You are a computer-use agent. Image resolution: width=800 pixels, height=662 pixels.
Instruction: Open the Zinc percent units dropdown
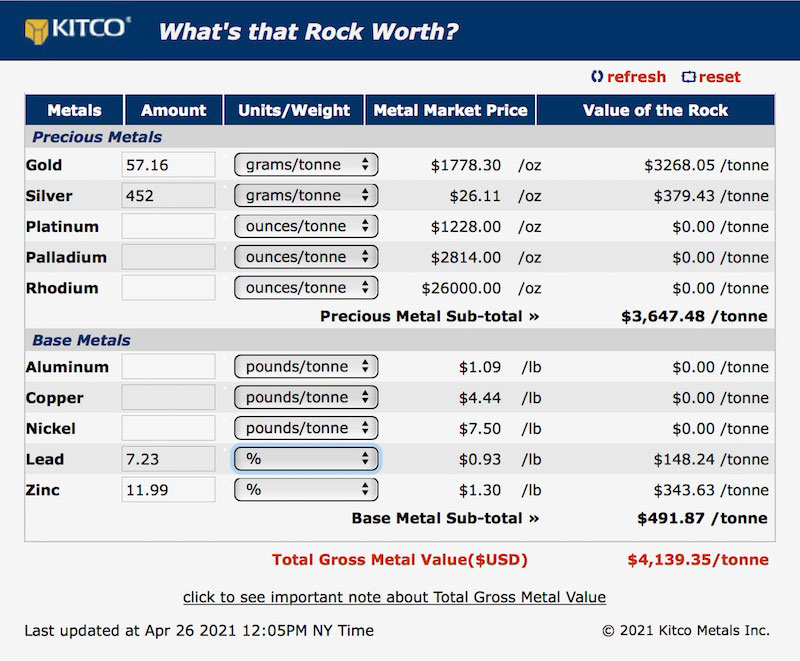coord(306,490)
